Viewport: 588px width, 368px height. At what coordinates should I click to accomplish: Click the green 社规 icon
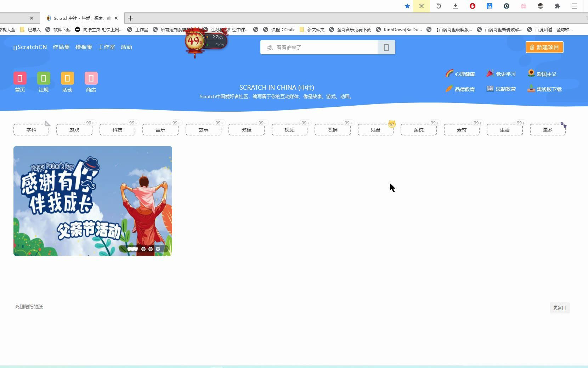tap(44, 78)
